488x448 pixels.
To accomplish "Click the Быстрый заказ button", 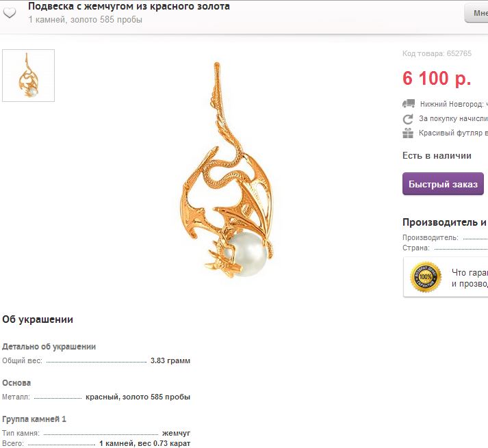I will point(443,184).
